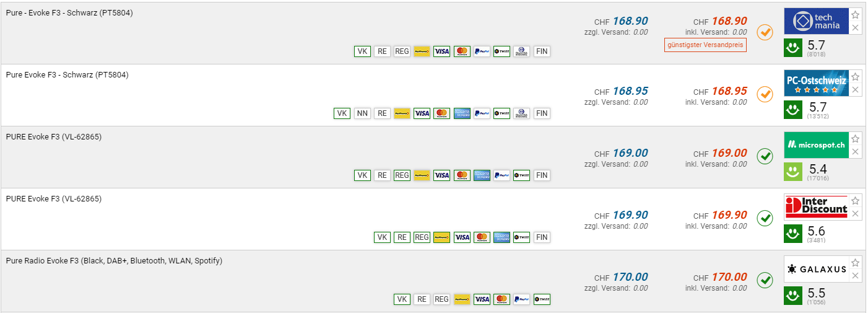The height and width of the screenshot is (313, 868).
Task: Open the Pure Radio Evoke F3 Galaxus listing
Action: 114,261
